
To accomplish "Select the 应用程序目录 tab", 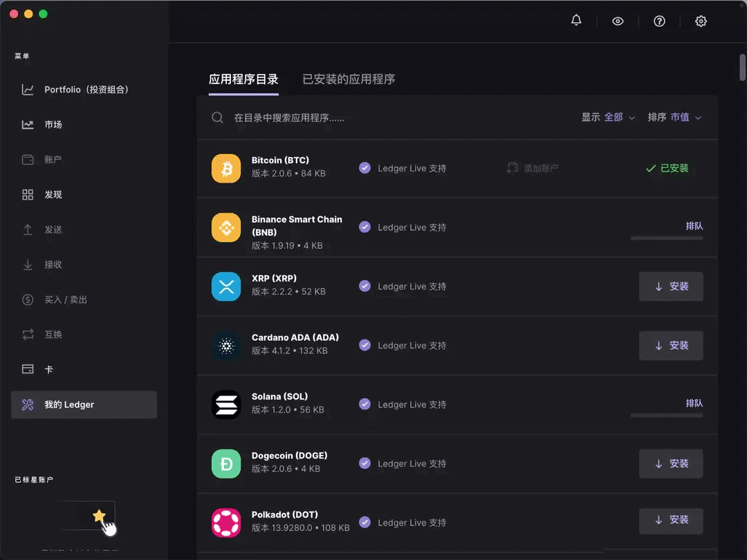I will tap(243, 79).
